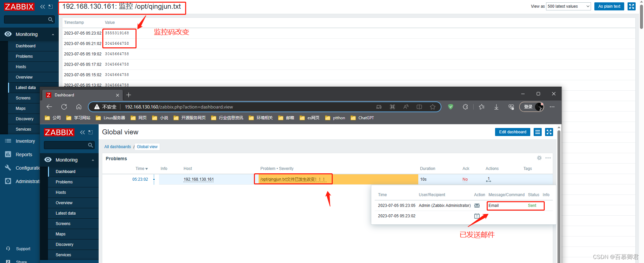The image size is (644, 263).
Task: Collapse the Monitoring section in the background sidebar
Action: click(53, 34)
